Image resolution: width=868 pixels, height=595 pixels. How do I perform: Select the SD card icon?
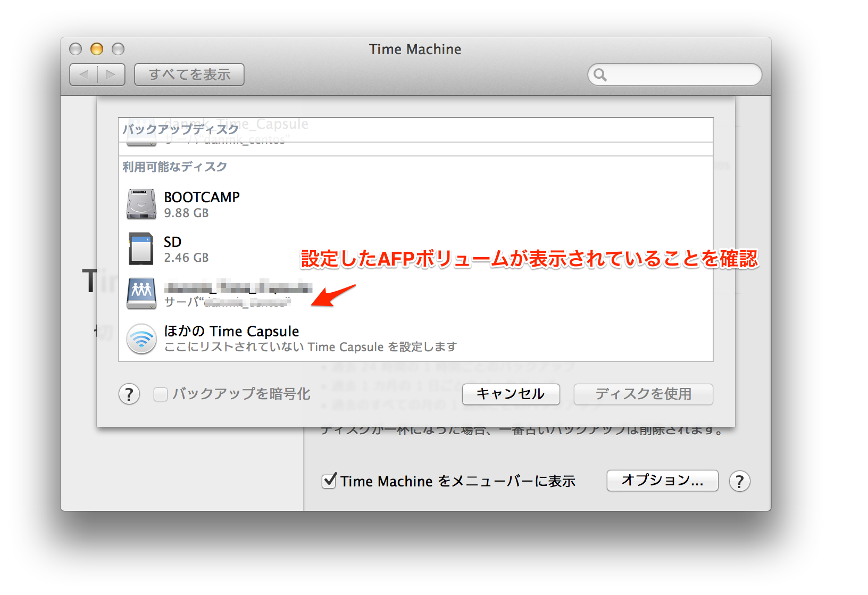click(141, 249)
